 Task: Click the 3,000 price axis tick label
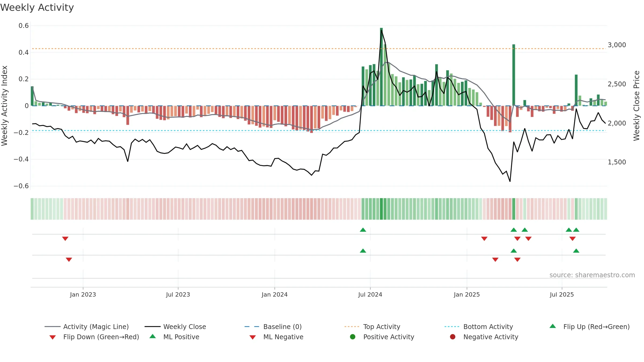pos(617,45)
